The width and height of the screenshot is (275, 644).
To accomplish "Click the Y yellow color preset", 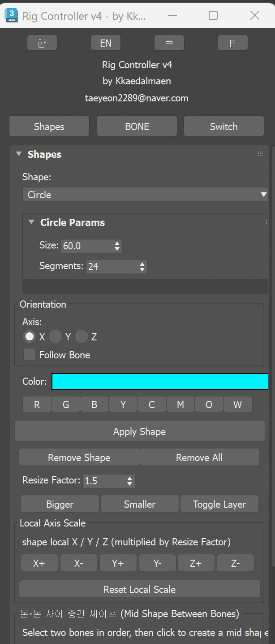I will (x=123, y=405).
